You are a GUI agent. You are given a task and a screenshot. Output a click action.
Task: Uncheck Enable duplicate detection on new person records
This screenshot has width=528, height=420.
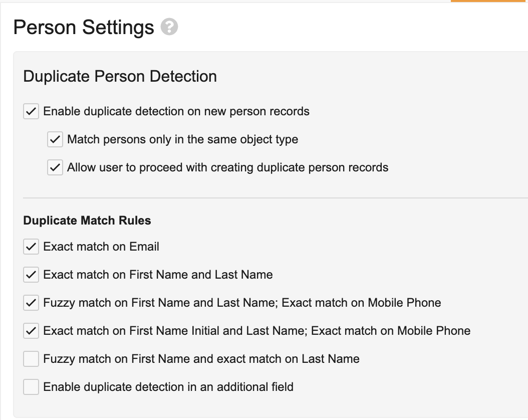point(31,111)
